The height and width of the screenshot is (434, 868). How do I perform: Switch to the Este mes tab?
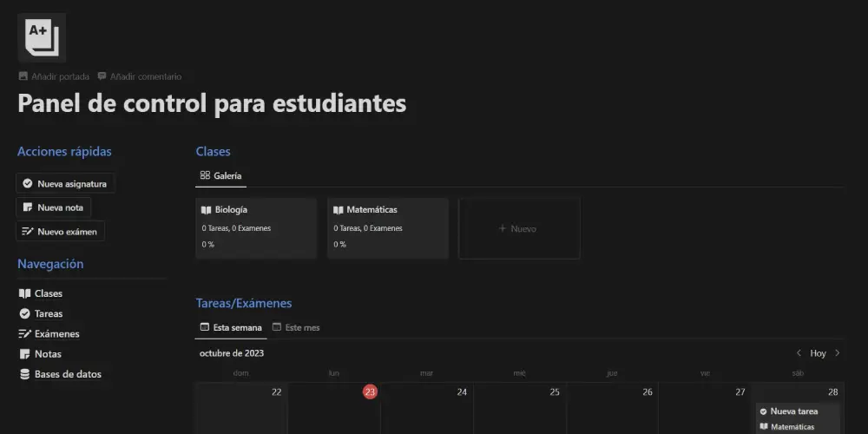296,327
